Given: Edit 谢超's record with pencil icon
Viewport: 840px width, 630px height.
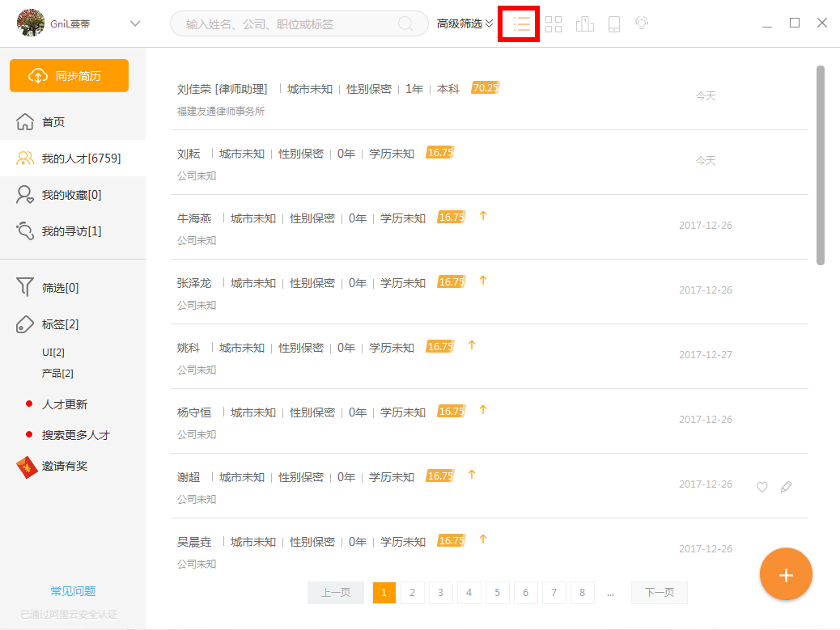Looking at the screenshot, I should click(786, 487).
